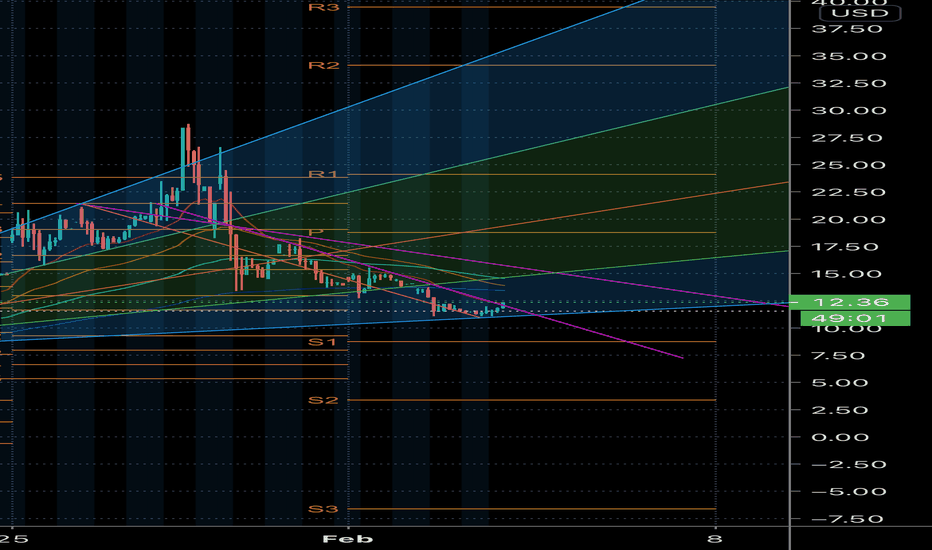Select the R1 pivot level label

point(323,174)
